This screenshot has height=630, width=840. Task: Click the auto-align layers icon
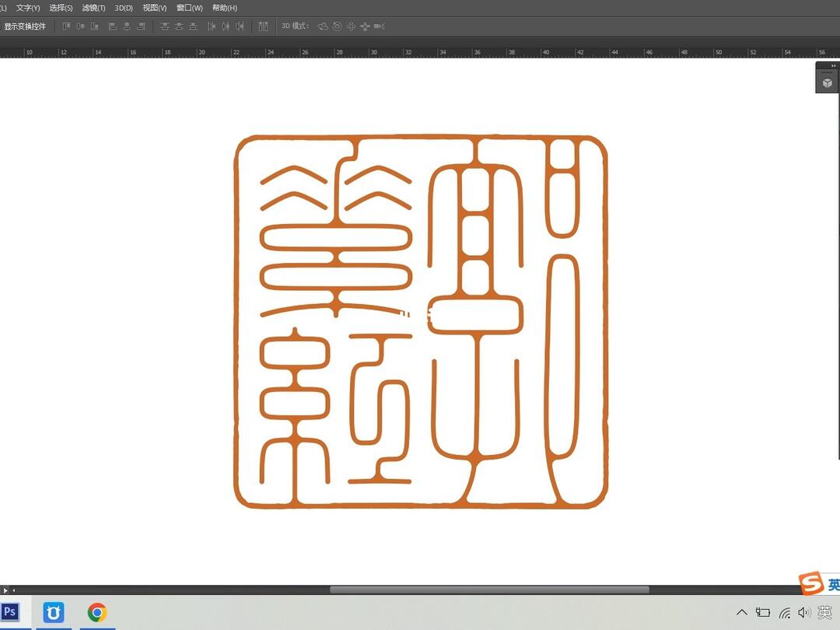tap(264, 26)
